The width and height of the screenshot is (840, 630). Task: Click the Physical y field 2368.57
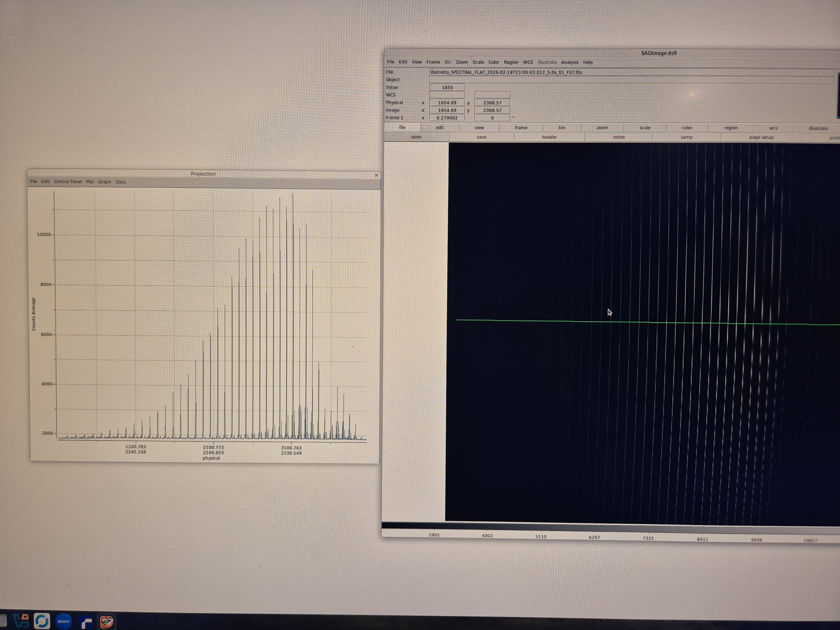click(492, 102)
